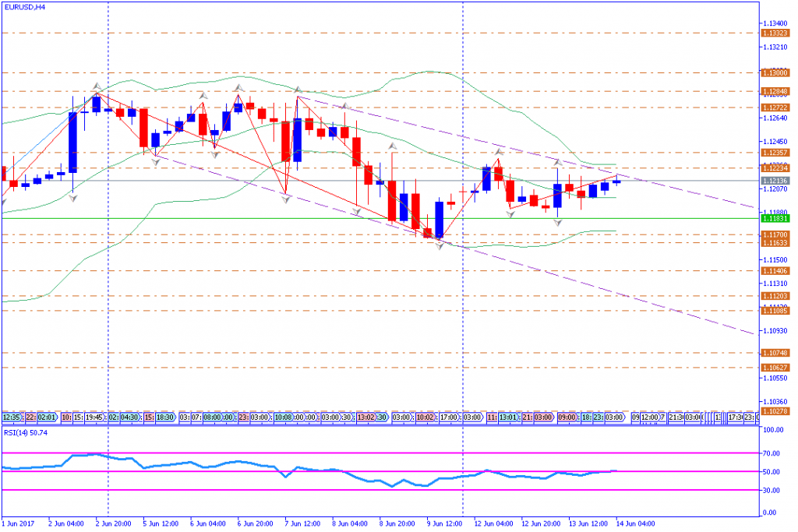Image resolution: width=798 pixels, height=532 pixels.
Task: Select the 12:35 news event flag
Action: coord(9,417)
